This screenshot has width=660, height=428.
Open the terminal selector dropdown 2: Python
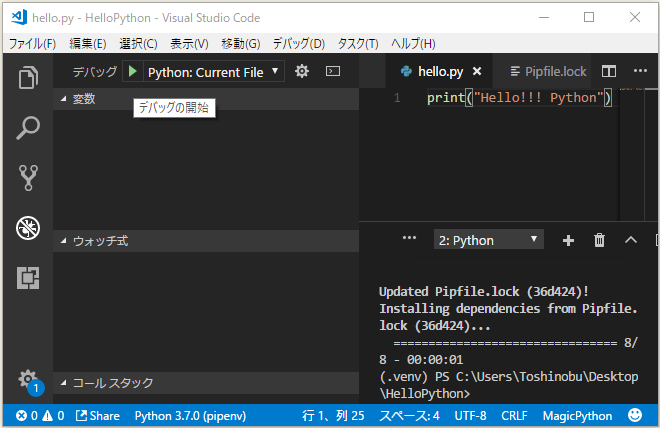(489, 240)
